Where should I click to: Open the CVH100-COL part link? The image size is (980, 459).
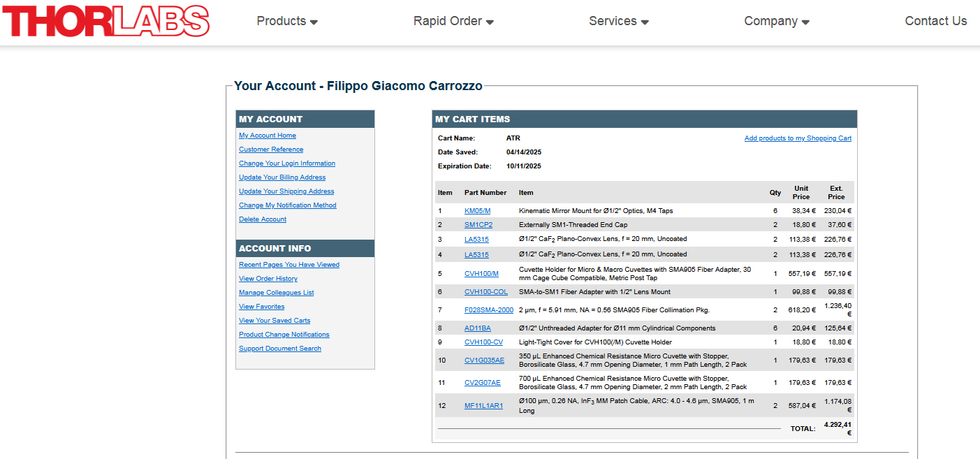tap(486, 292)
